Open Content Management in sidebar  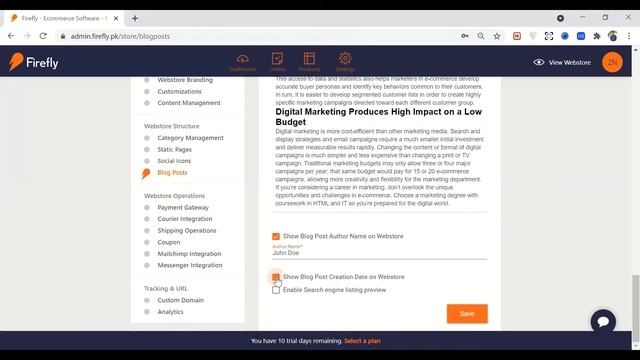coord(189,103)
